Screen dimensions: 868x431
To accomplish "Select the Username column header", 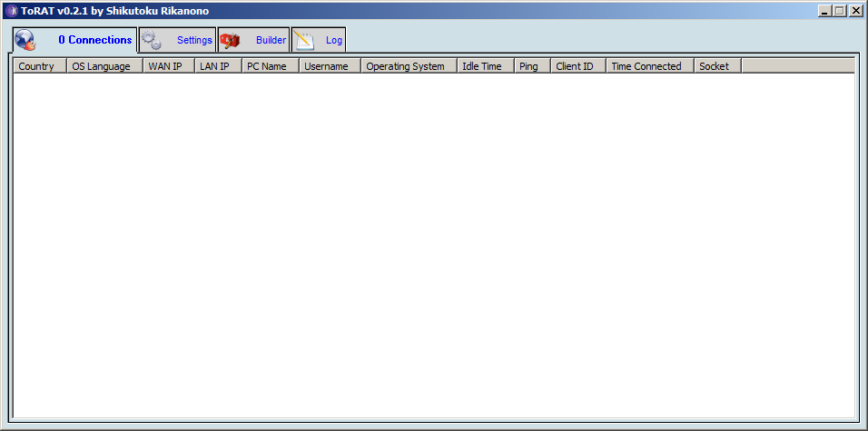I will click(329, 66).
